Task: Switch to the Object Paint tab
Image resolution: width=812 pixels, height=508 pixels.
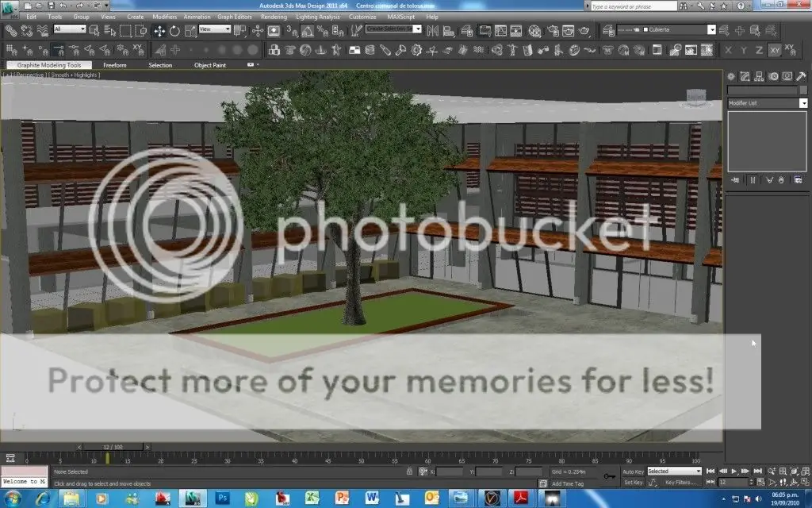Action: pyautogui.click(x=210, y=65)
